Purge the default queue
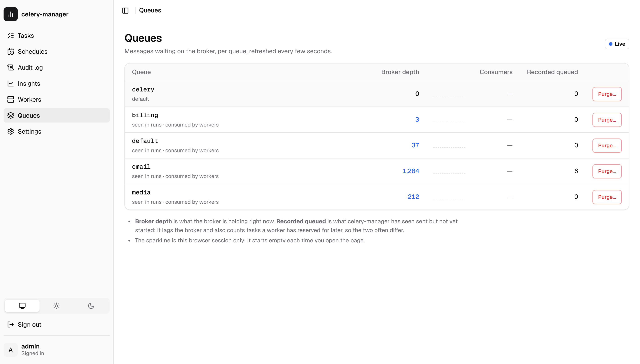Viewport: 640px width, 364px height. (x=607, y=146)
